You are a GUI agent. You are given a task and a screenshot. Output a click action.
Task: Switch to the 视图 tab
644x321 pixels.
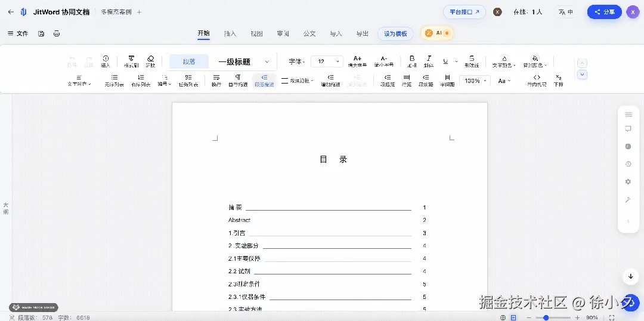(x=256, y=33)
